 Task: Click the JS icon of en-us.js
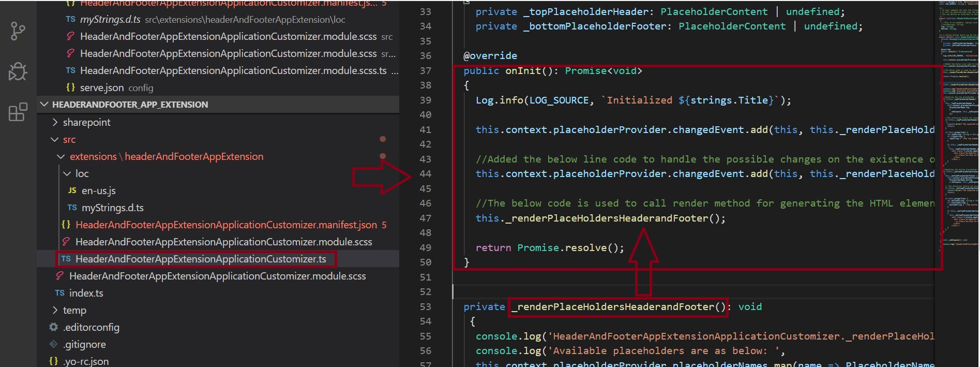[x=72, y=190]
